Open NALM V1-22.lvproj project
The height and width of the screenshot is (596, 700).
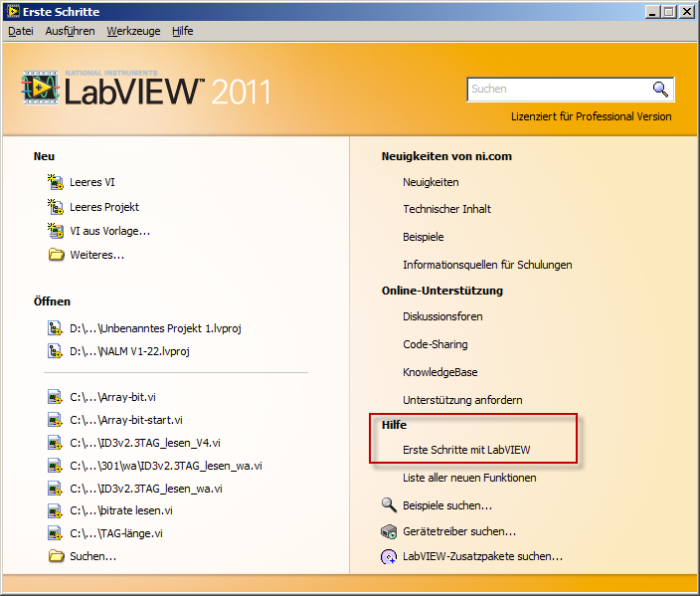tap(129, 351)
